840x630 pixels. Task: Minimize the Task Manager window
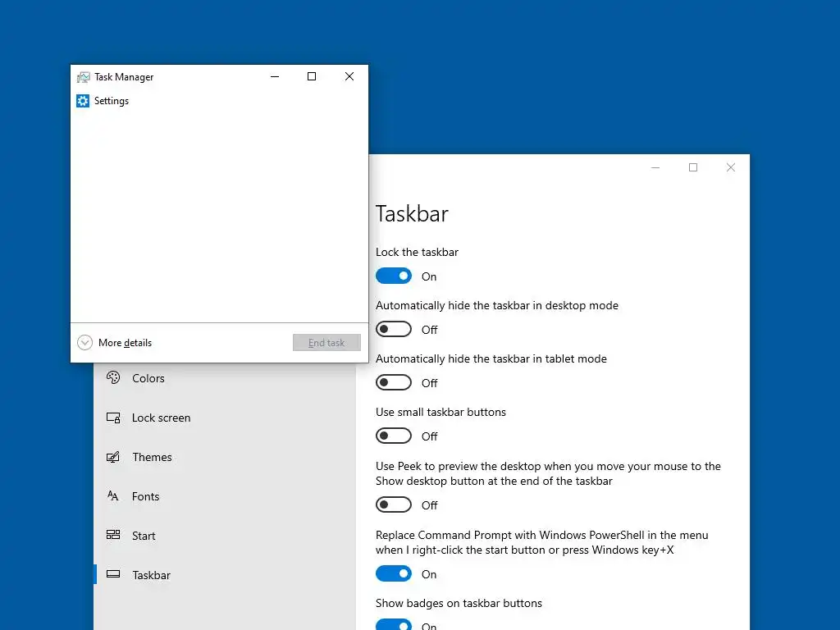click(x=275, y=76)
